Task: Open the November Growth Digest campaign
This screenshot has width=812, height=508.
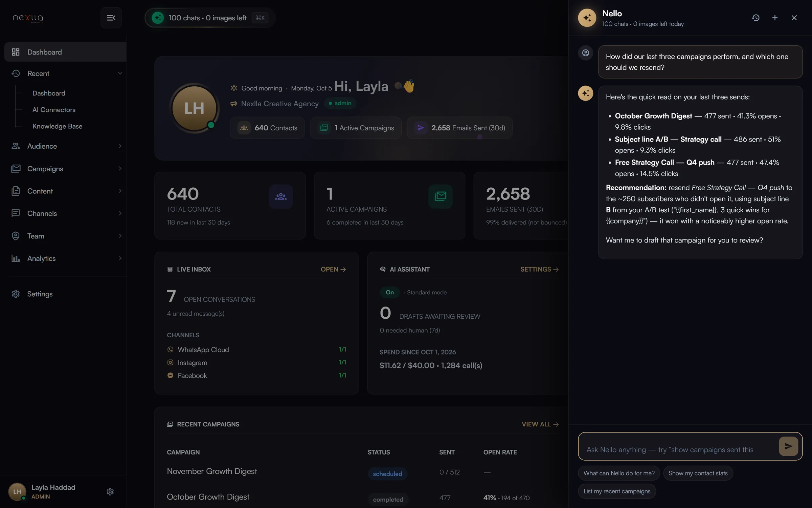Action: [x=212, y=471]
